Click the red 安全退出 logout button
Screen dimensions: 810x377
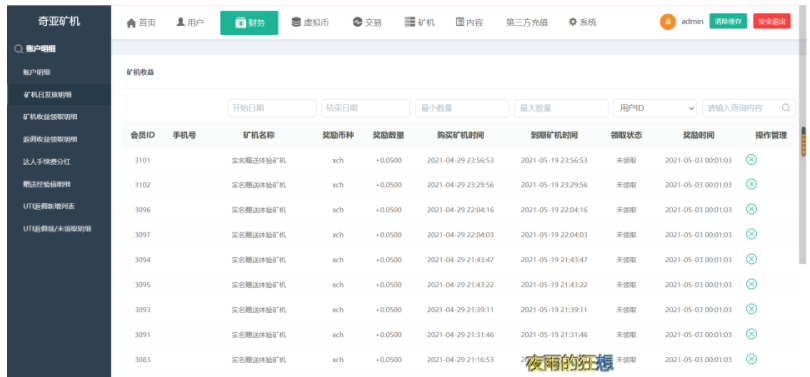pos(772,21)
